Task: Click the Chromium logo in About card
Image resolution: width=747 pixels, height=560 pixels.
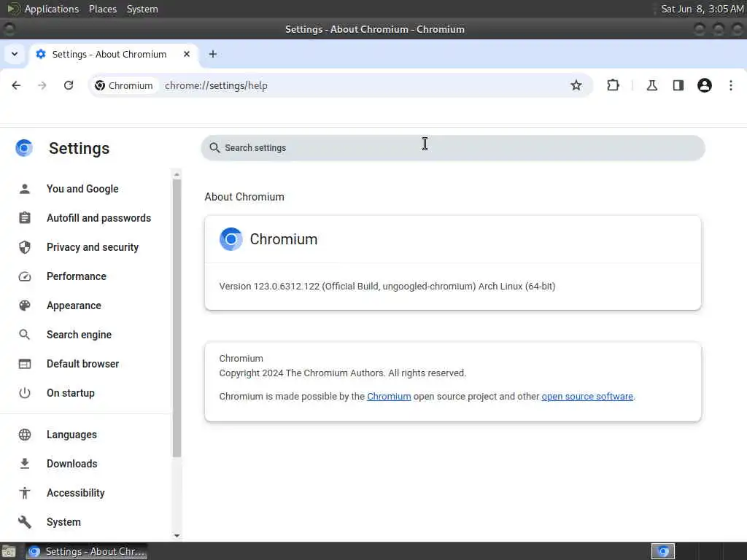Action: 231,239
